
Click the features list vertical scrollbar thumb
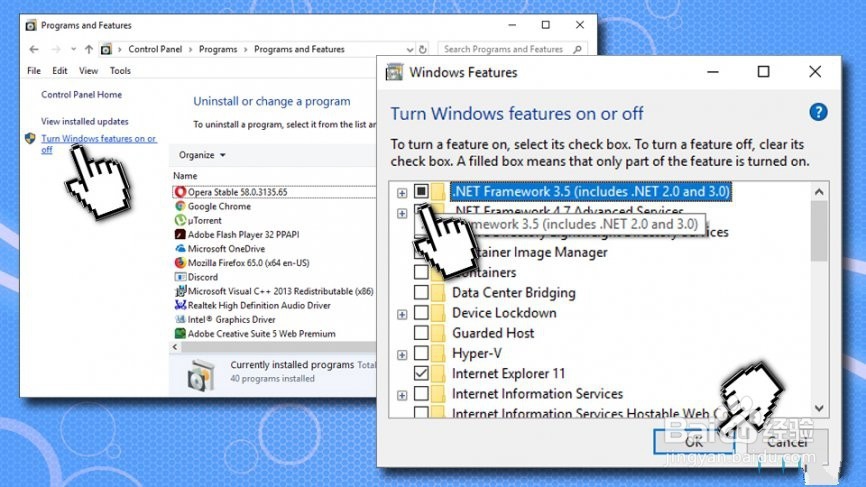(819, 231)
